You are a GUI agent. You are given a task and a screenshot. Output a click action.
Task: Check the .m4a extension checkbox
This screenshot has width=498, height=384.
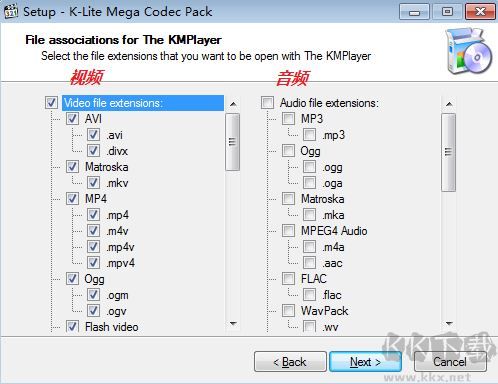[310, 247]
